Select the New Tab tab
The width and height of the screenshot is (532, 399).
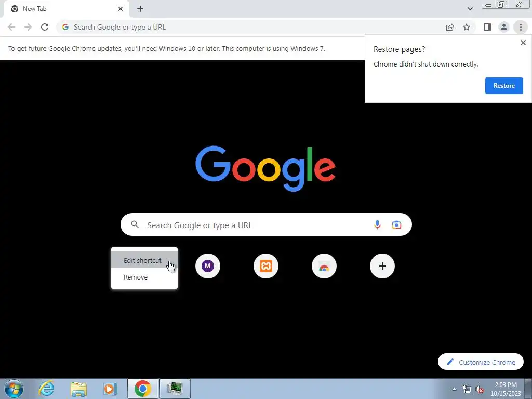pyautogui.click(x=66, y=9)
